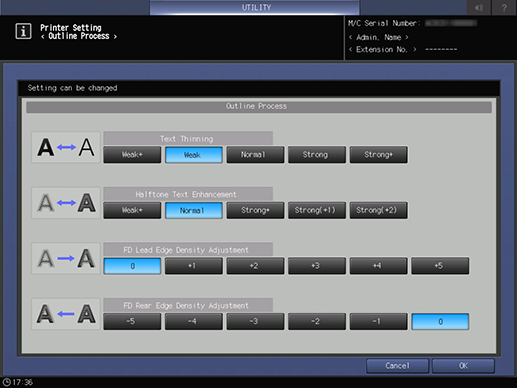Click the "Setting can be changed" message
The height and width of the screenshot is (388, 517).
pyautogui.click(x=72, y=88)
